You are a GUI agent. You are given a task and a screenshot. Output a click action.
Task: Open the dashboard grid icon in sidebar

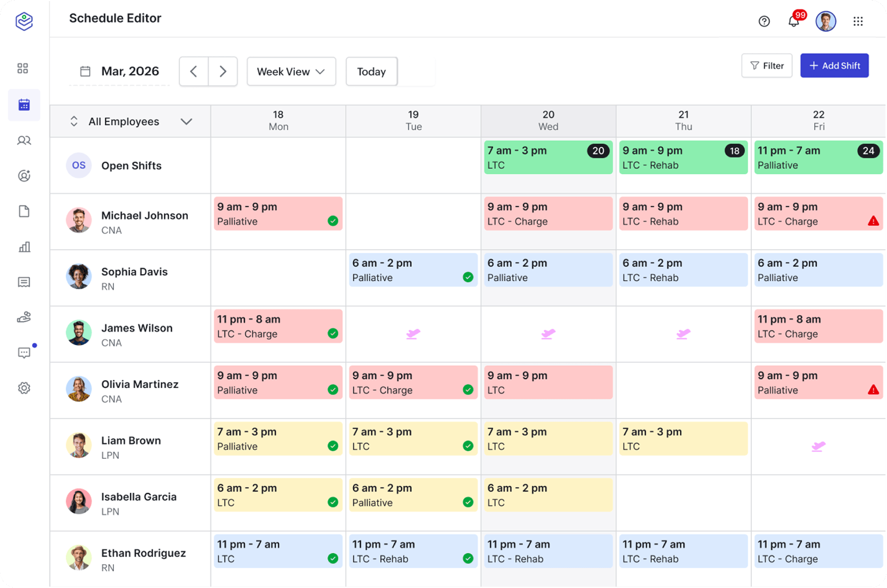coord(23,68)
